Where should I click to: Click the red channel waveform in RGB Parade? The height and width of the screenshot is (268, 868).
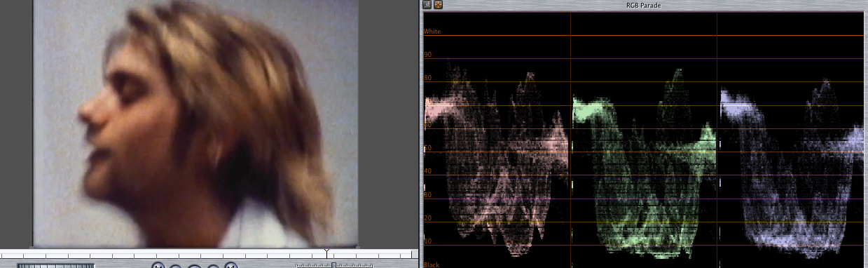tap(496, 159)
